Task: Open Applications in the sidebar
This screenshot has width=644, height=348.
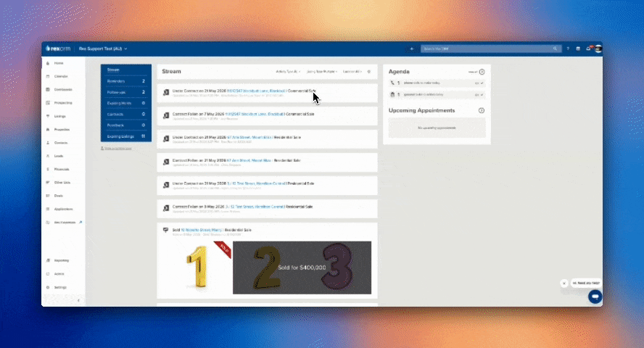Action: point(63,209)
